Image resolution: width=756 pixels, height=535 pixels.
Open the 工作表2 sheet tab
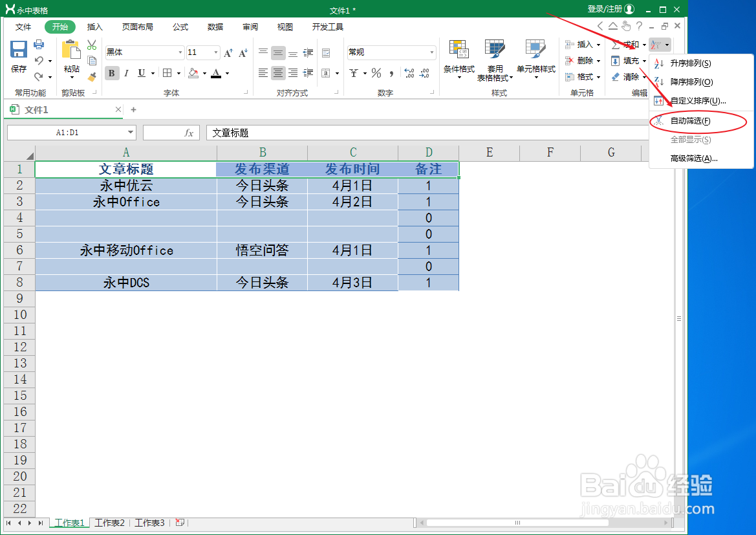(x=109, y=523)
